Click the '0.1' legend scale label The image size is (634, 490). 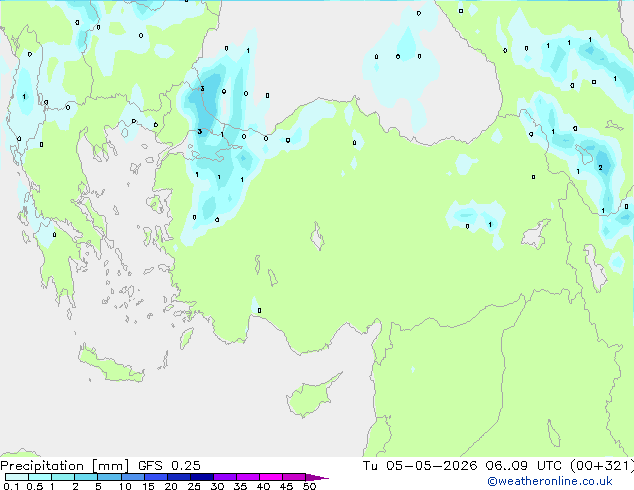pyautogui.click(x=11, y=486)
